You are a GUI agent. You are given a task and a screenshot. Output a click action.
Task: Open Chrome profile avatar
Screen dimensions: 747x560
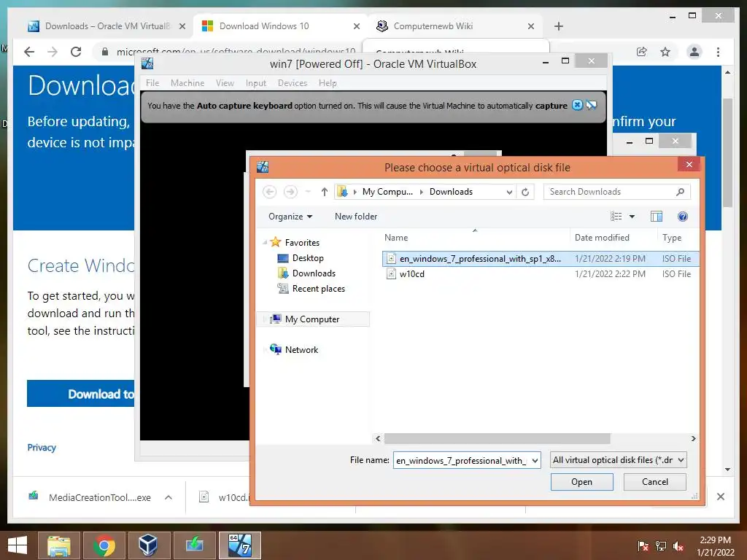(x=694, y=52)
